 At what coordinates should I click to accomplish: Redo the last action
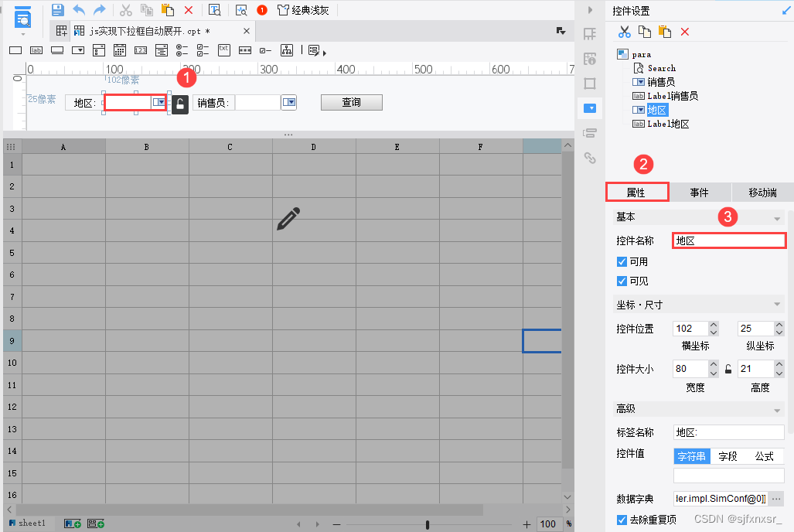(100, 10)
